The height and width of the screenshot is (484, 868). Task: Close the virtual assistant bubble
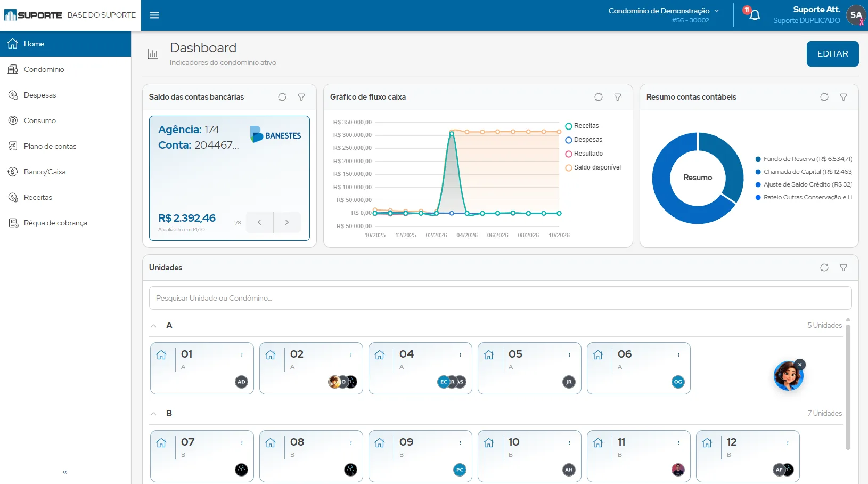(x=800, y=365)
